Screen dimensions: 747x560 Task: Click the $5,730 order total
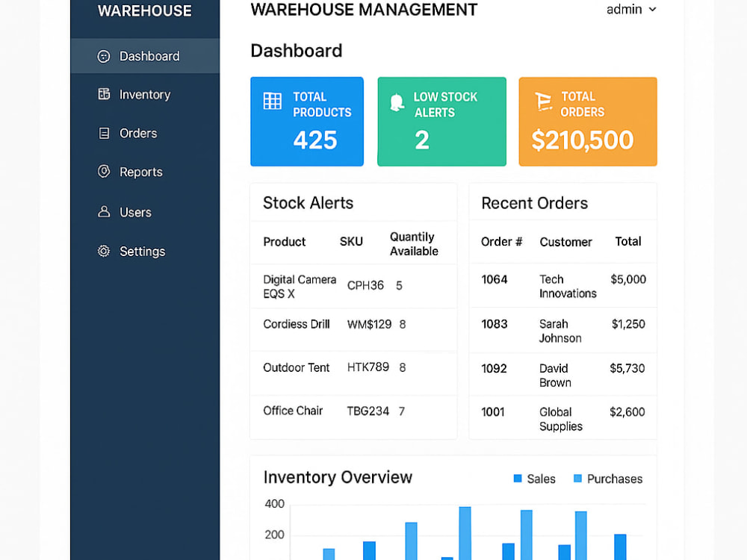pyautogui.click(x=627, y=368)
